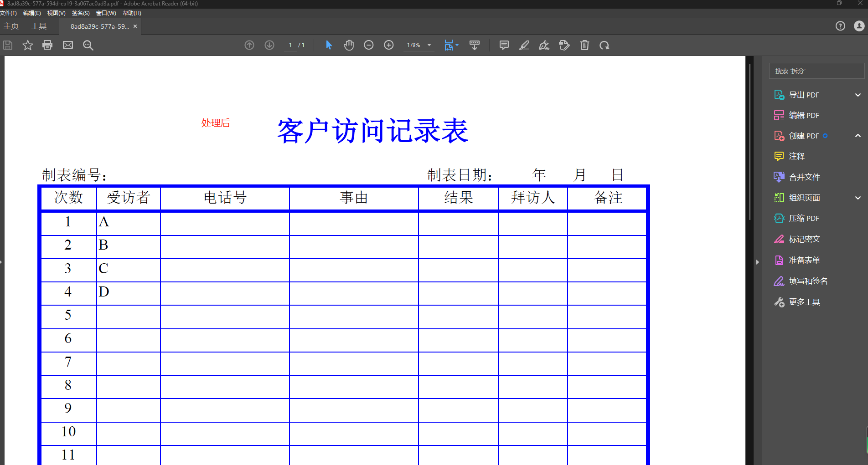
Task: Email the PDF using the envelope icon
Action: coord(67,45)
